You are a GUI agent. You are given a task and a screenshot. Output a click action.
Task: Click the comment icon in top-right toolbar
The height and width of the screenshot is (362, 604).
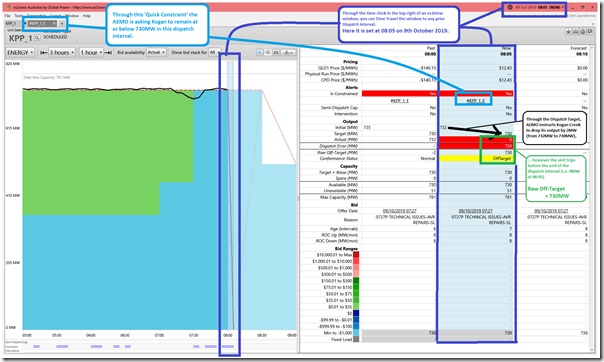(590, 32)
